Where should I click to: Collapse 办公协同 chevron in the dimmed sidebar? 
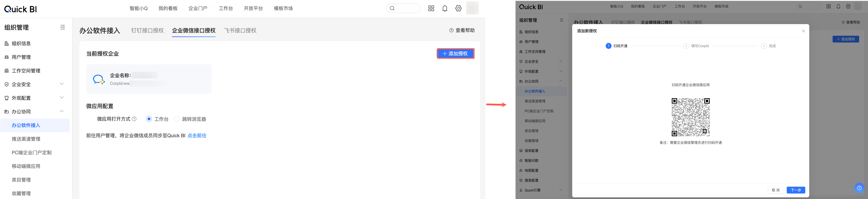tap(561, 81)
